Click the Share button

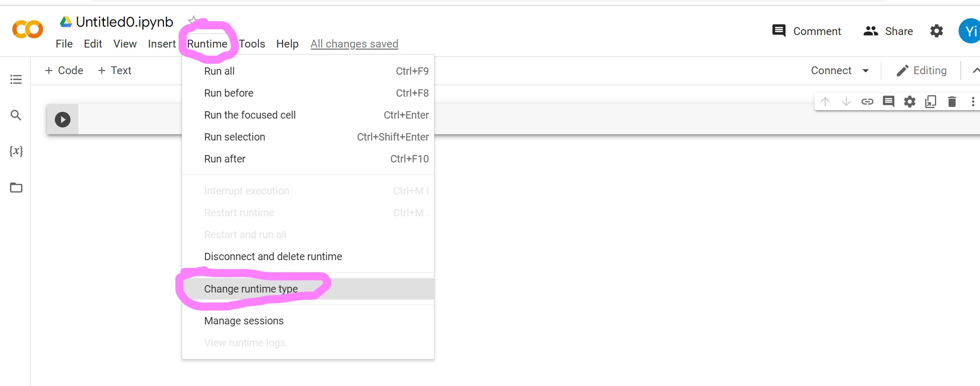888,31
